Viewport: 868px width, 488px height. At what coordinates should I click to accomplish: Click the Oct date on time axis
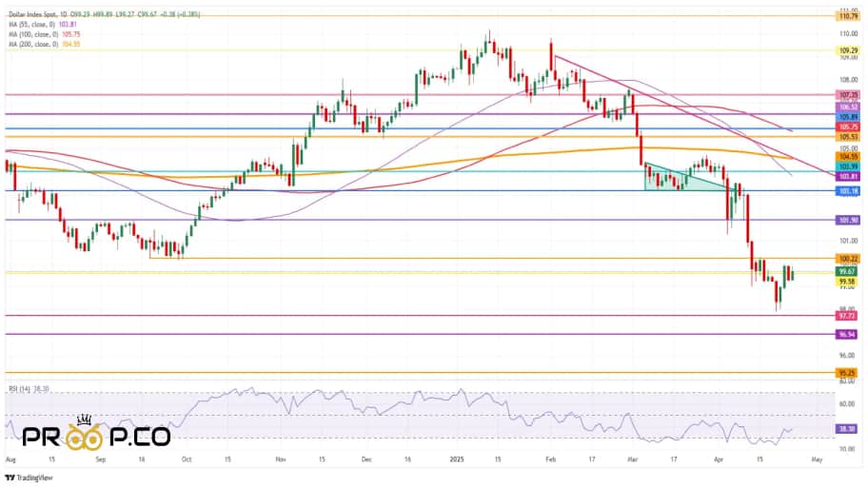[187, 459]
